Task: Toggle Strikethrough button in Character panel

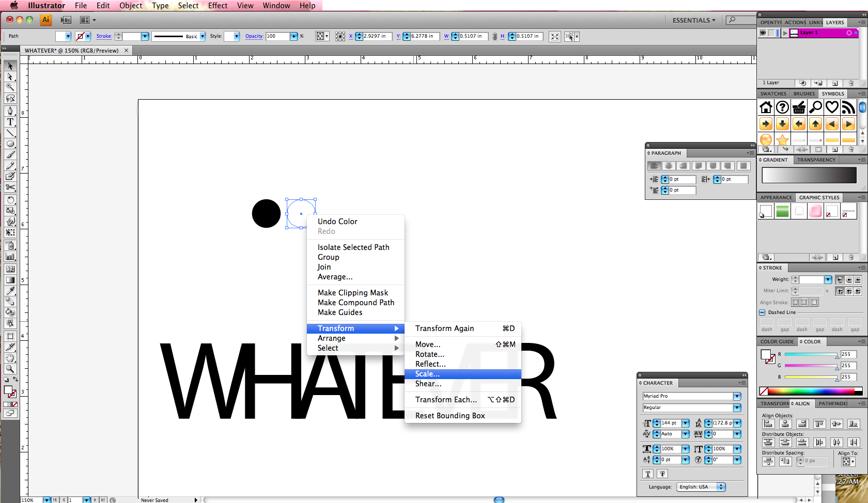Action: coord(662,474)
